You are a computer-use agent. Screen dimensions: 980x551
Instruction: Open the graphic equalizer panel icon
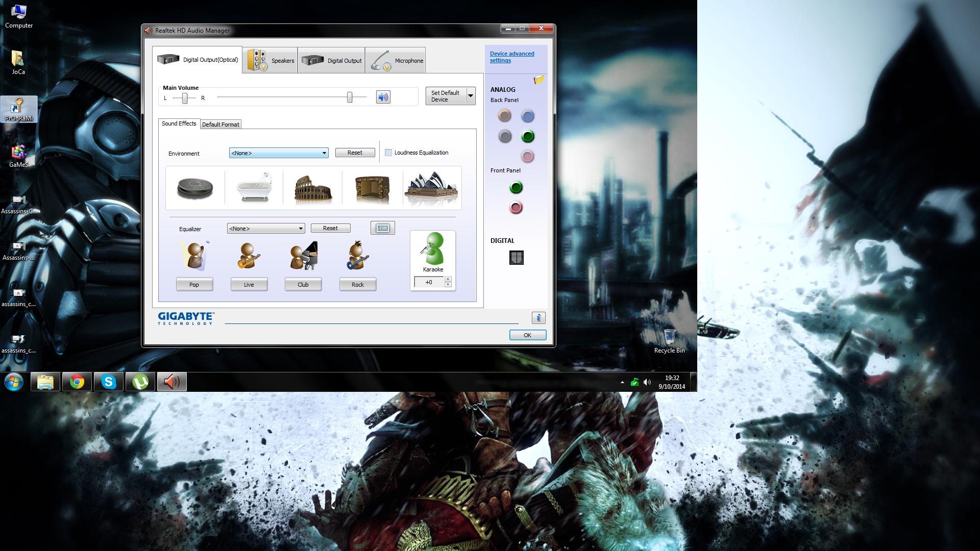pyautogui.click(x=382, y=228)
